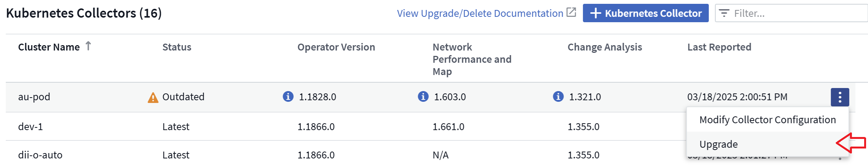Click info icon beside Network Performance 1.603.0
Image resolution: width=868 pixels, height=168 pixels.
point(423,96)
